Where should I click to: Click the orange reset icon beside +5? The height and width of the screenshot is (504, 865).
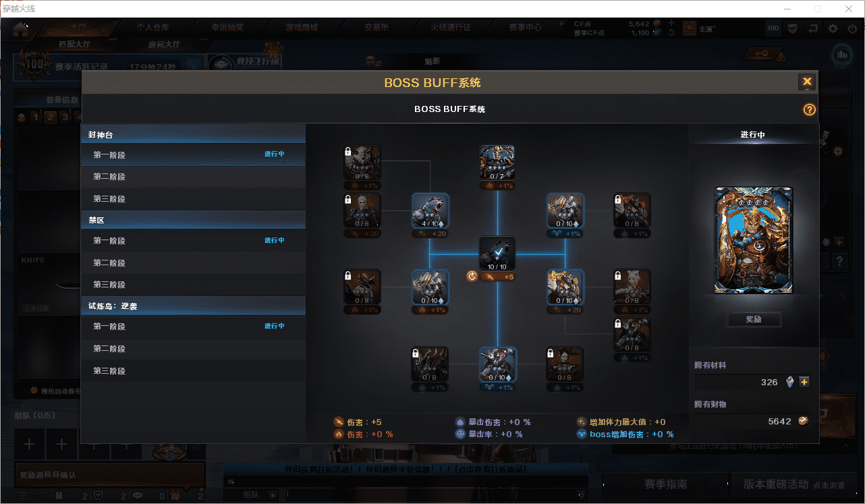point(472,276)
